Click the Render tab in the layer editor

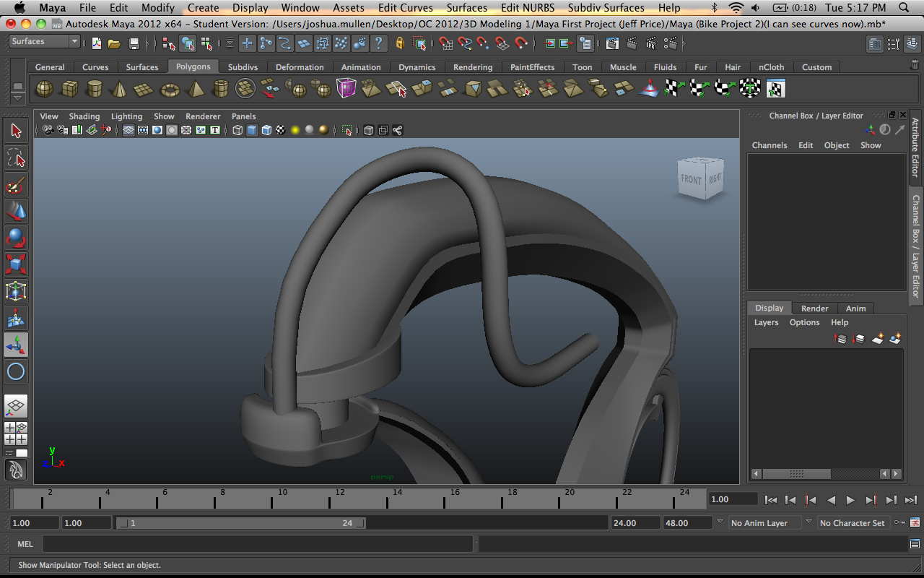point(814,308)
